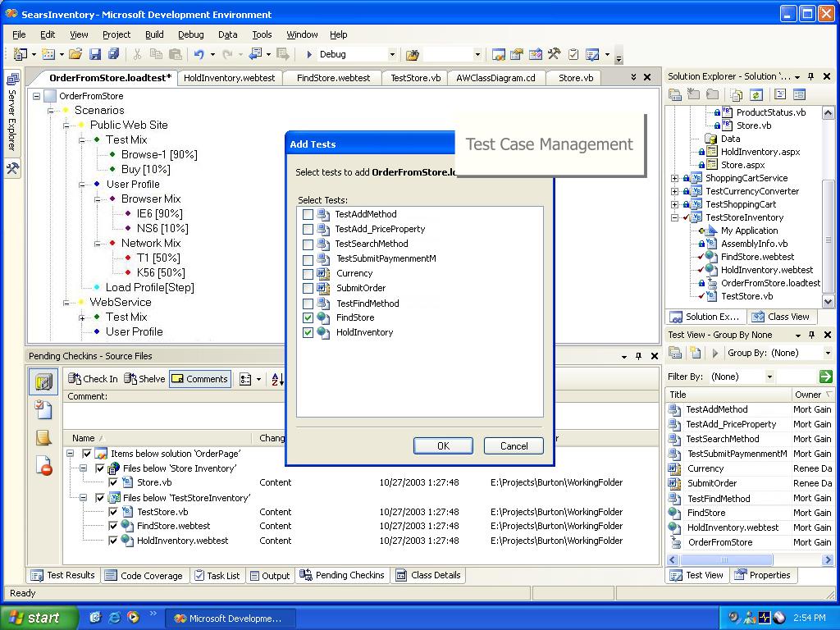
Task: Click the sort A-Z icon in checkins
Action: (x=278, y=379)
